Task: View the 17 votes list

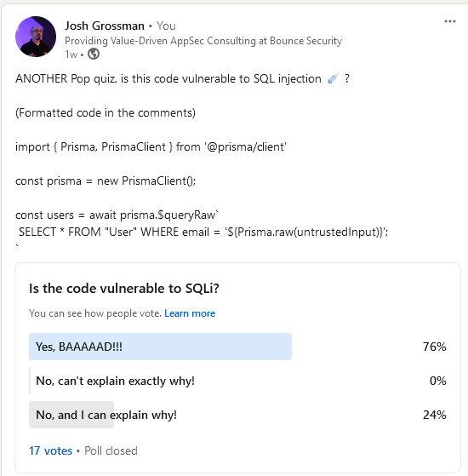Action: tap(51, 450)
